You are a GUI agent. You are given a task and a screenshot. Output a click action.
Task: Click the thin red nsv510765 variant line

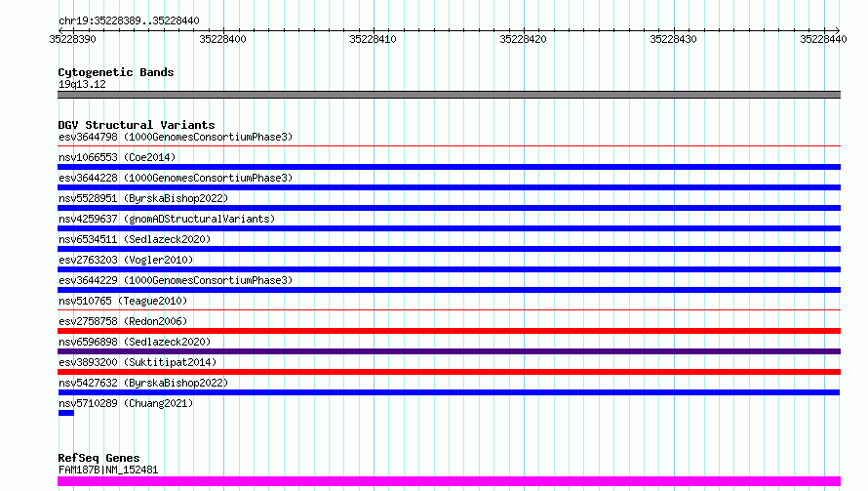pos(449,310)
